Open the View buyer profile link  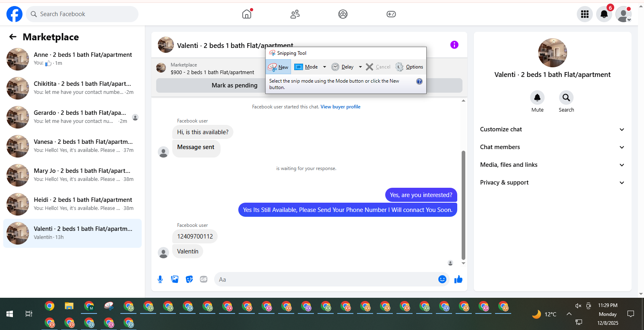[341, 107]
